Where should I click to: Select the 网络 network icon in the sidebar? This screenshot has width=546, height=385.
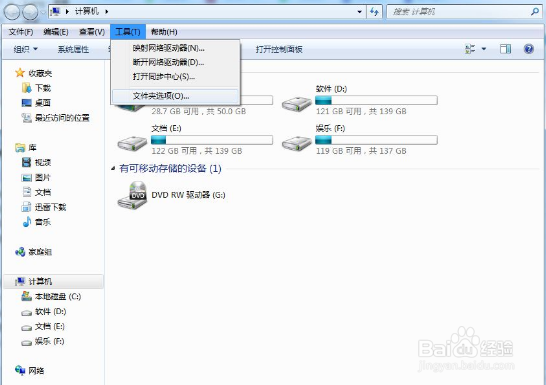pos(20,370)
